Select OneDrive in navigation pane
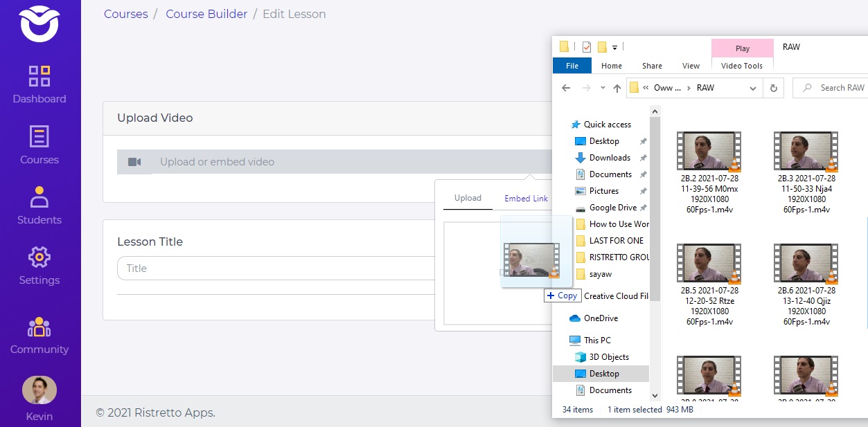868x427 pixels. coord(601,318)
